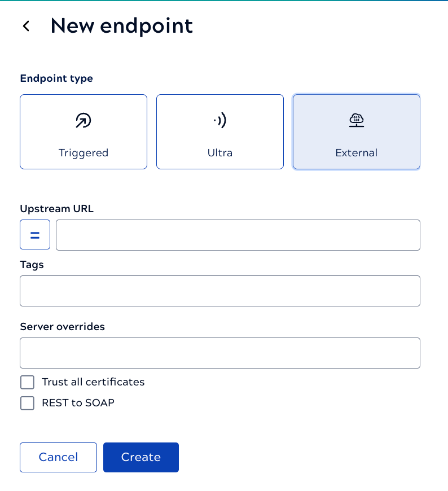Screen dimensions: 448x491
Task: Click the cloud data icon on the External card
Action: 356,120
